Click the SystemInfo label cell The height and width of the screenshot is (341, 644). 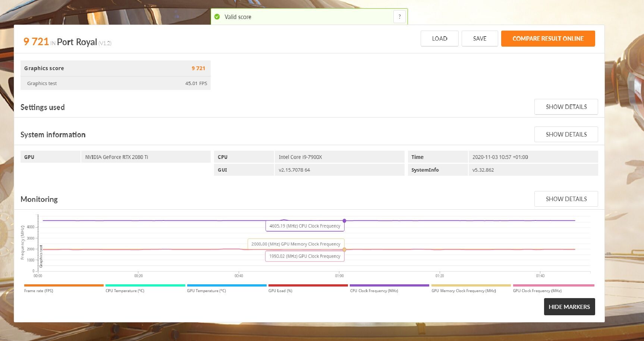438,170
